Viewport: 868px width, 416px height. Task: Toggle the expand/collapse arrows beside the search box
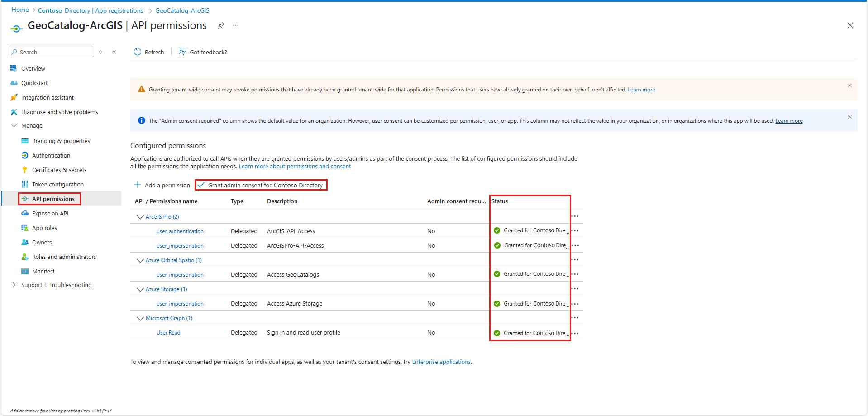tap(100, 52)
